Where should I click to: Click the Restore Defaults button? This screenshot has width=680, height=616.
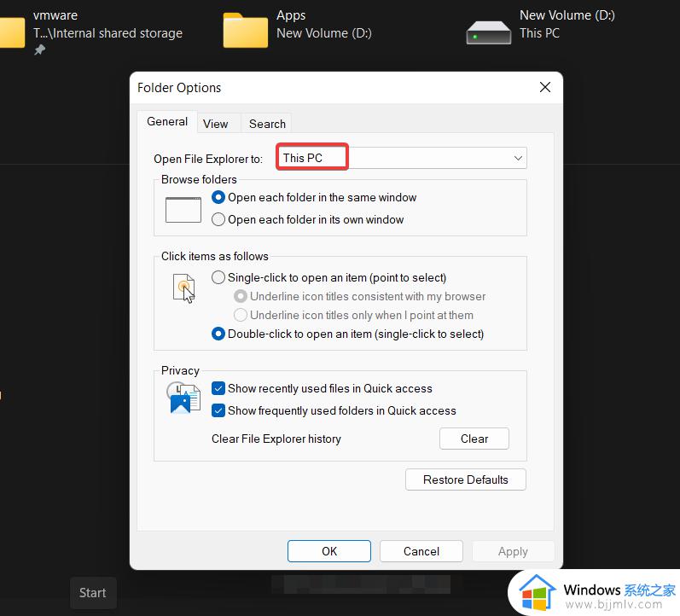(x=465, y=479)
